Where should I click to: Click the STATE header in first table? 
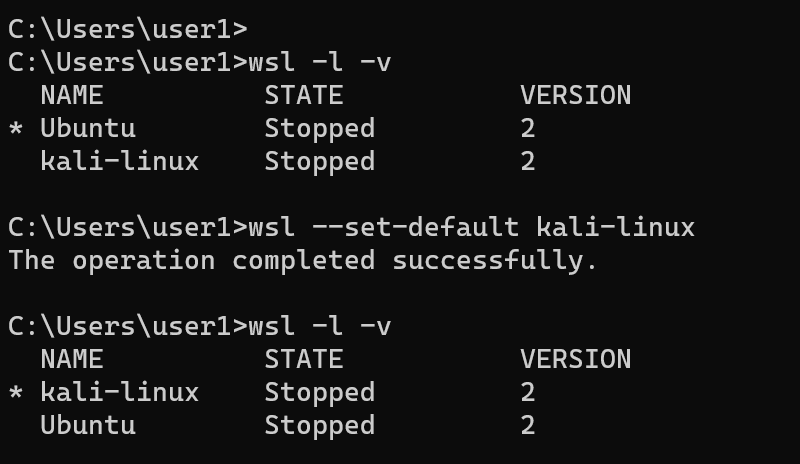[x=304, y=95]
